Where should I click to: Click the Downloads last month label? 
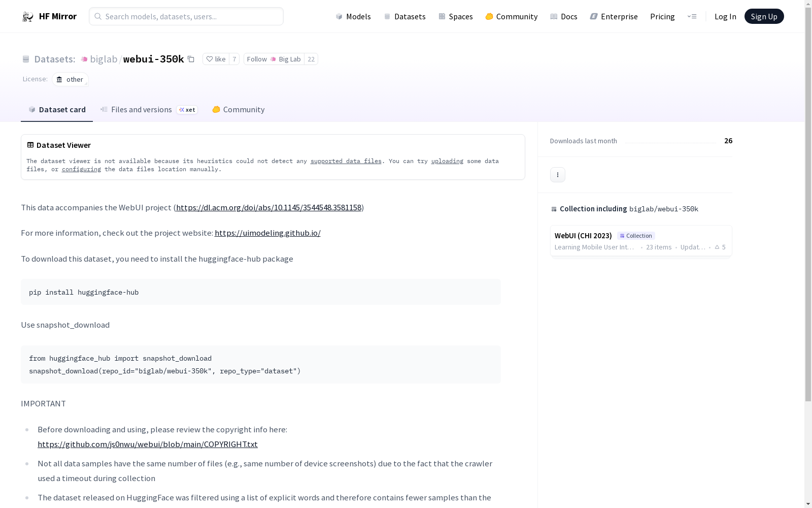(584, 141)
